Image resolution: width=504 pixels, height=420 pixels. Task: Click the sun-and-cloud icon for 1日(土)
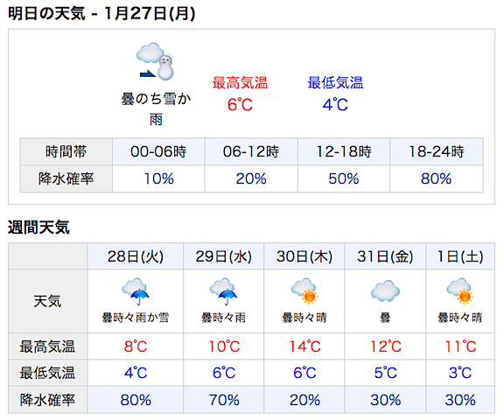(460, 291)
